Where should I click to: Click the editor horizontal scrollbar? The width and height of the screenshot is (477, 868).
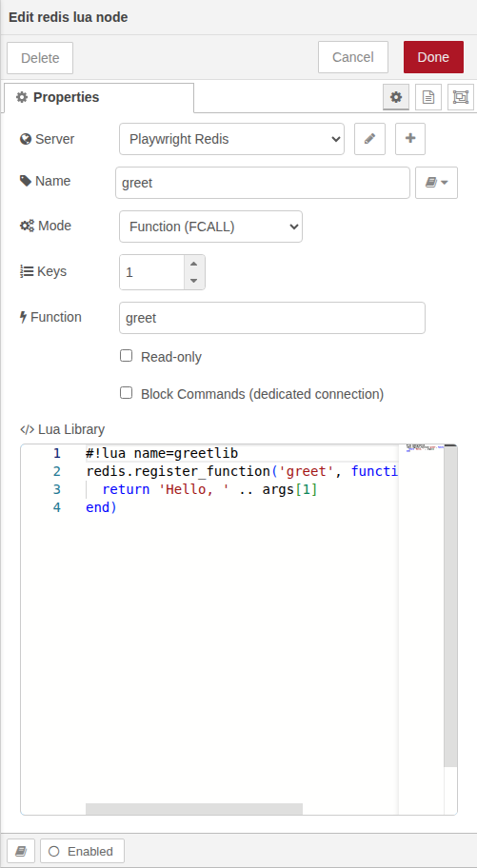(x=194, y=809)
